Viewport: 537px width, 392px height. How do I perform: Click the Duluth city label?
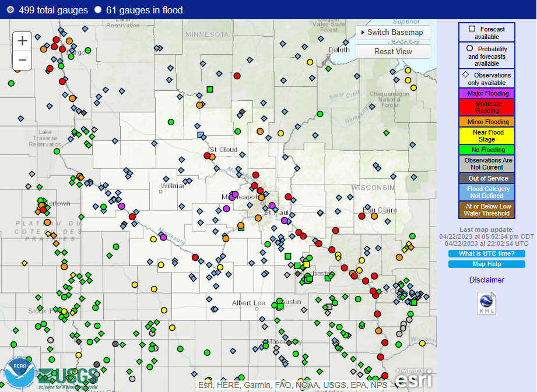339,50
